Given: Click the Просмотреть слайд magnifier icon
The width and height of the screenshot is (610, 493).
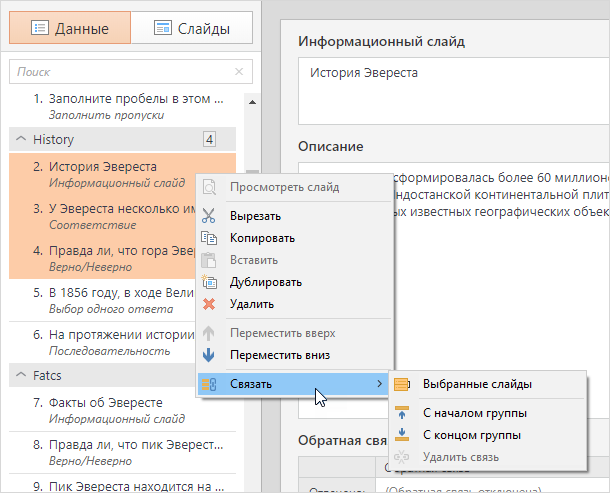Looking at the screenshot, I should [x=209, y=187].
